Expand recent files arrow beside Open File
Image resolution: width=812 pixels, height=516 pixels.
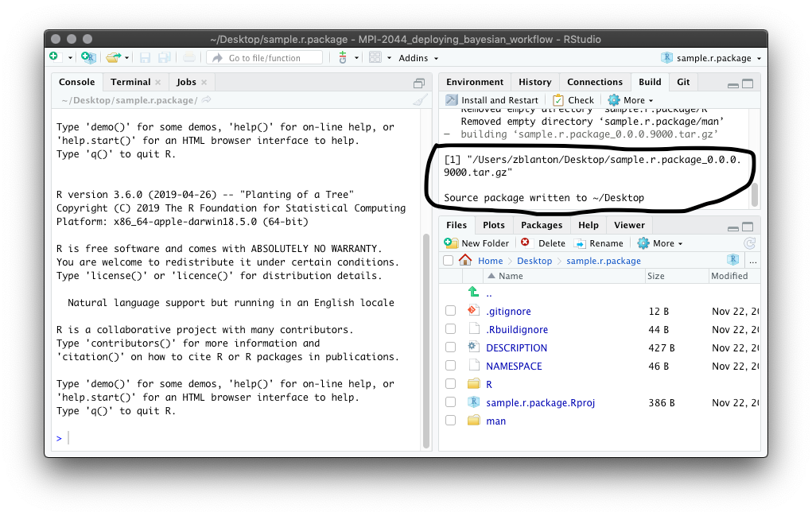coord(127,58)
